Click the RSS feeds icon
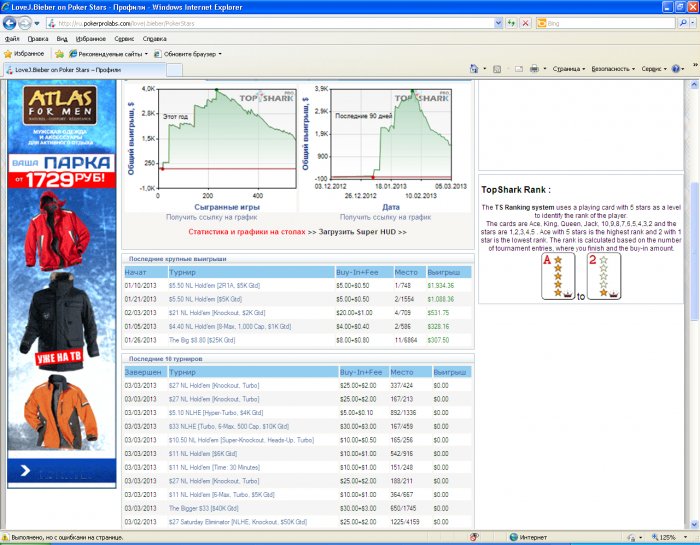The height and width of the screenshot is (545, 700). click(x=497, y=69)
